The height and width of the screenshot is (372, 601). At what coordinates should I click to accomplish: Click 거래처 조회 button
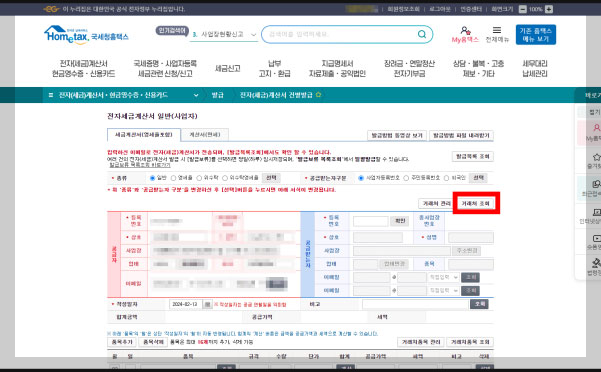475,203
